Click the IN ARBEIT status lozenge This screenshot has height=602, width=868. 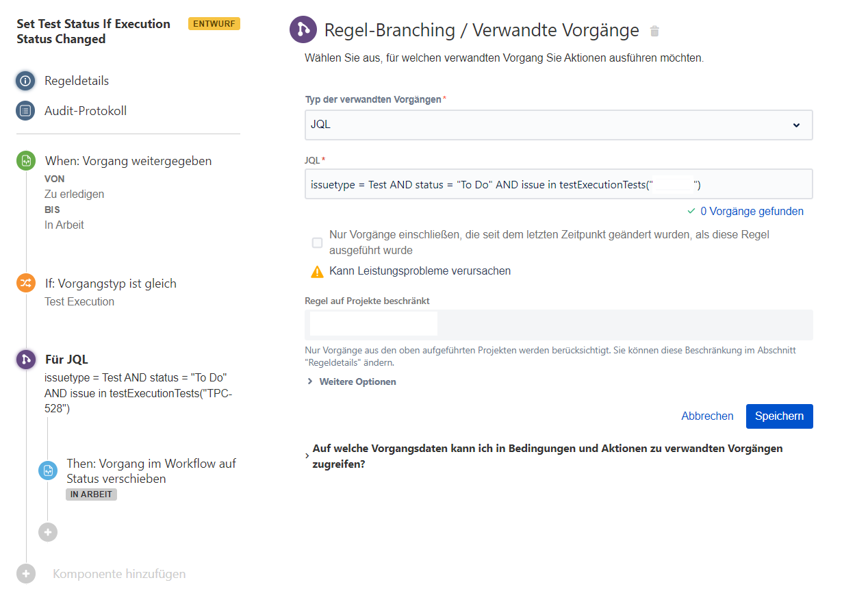pyautogui.click(x=92, y=494)
